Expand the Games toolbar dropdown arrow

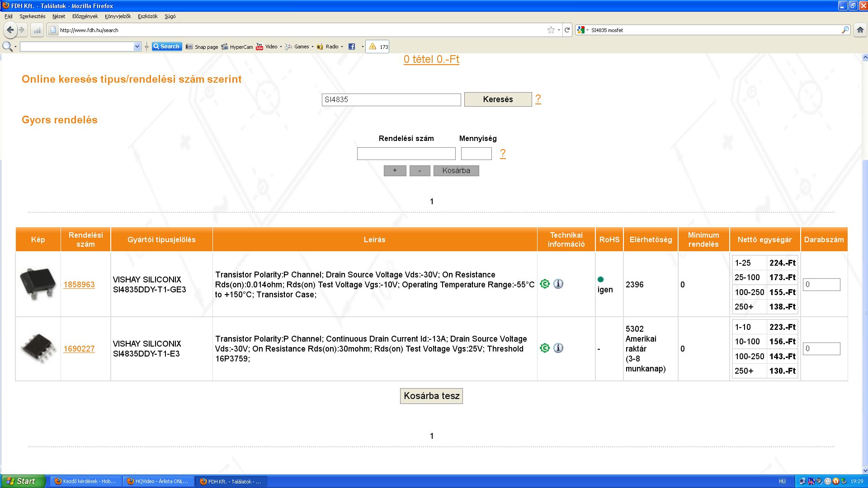click(312, 47)
